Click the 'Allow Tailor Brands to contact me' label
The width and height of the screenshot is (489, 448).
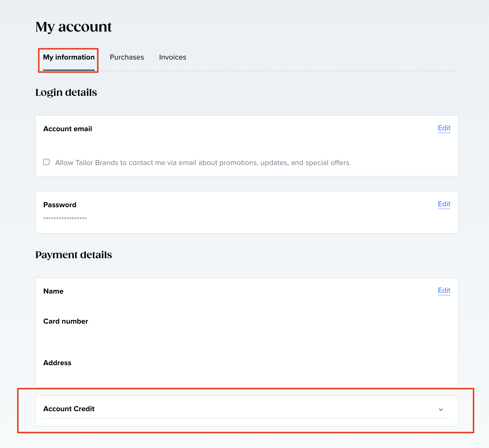(203, 163)
